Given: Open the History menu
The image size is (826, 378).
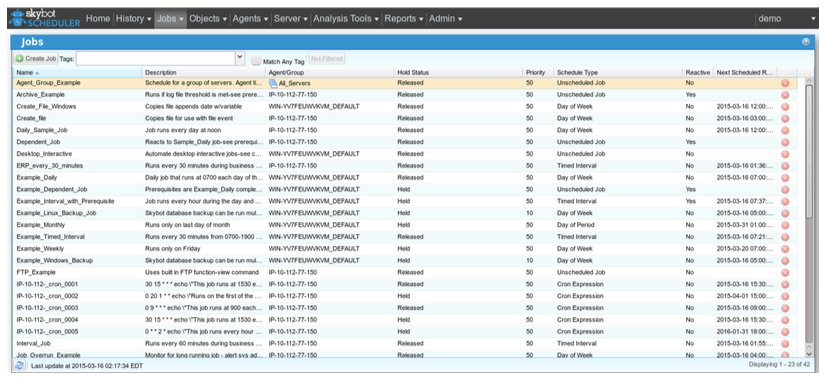Looking at the screenshot, I should (x=133, y=18).
